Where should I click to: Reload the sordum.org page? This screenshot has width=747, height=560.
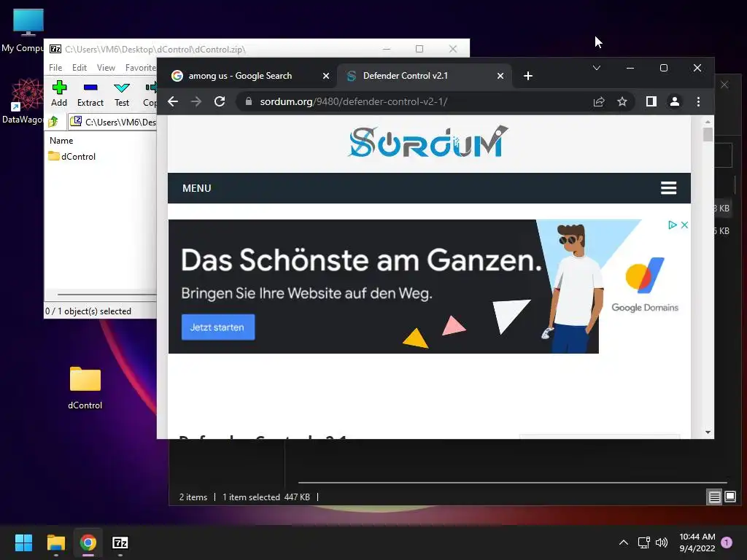coord(220,101)
